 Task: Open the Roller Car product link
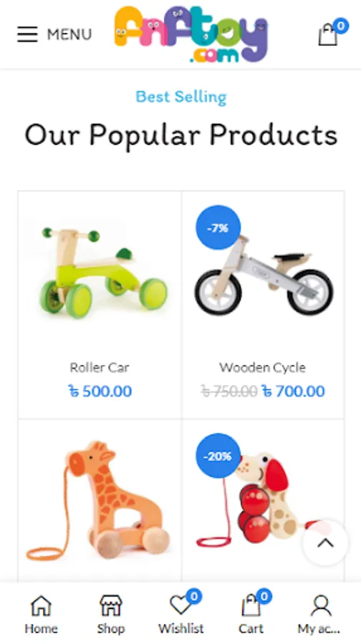click(100, 367)
